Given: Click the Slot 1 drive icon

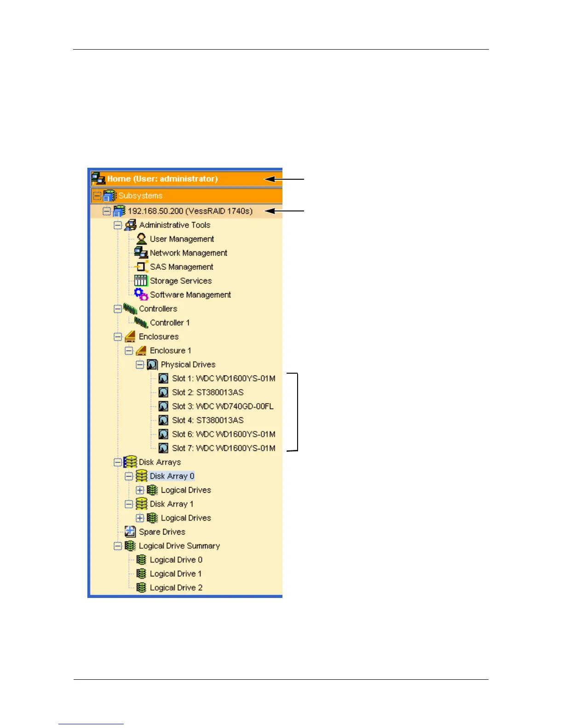Looking at the screenshot, I should tap(163, 379).
